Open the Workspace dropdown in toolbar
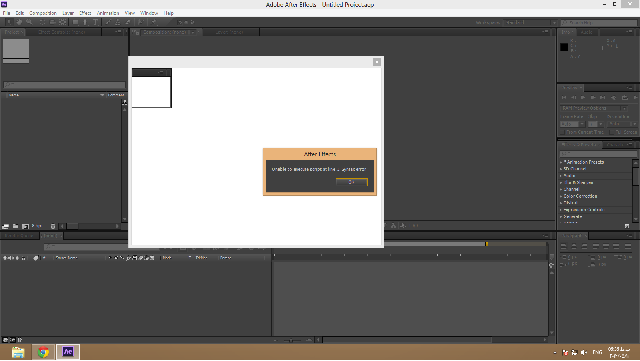This screenshot has width=640, height=361. 530,22
